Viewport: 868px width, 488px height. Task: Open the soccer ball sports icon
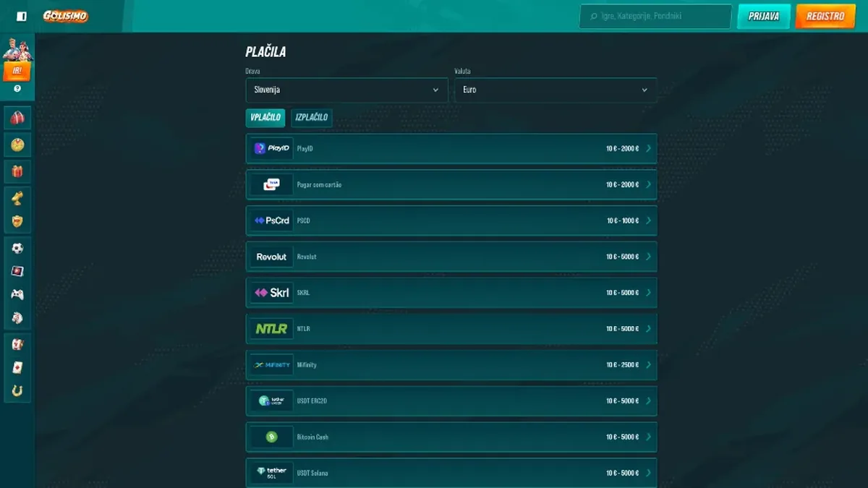pyautogui.click(x=17, y=248)
